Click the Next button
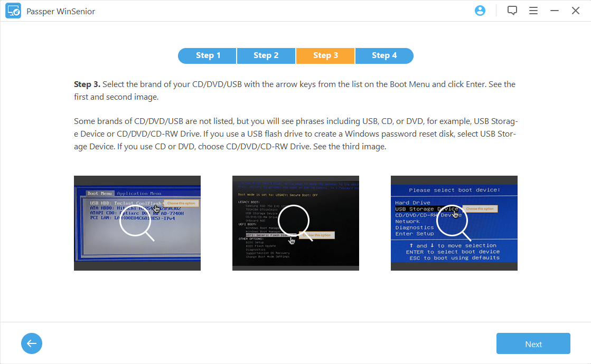The height and width of the screenshot is (364, 591). click(533, 343)
